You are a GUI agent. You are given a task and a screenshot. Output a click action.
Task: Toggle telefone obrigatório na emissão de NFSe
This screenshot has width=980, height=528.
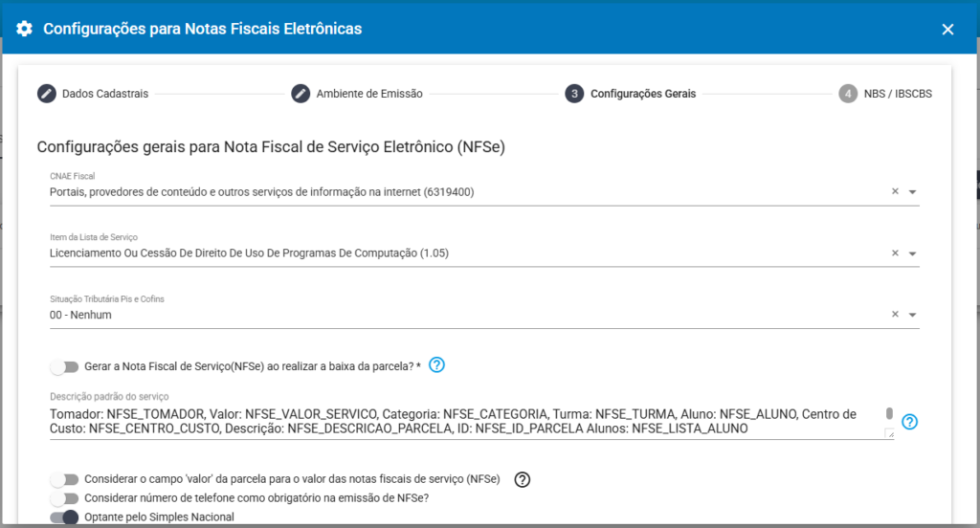point(64,498)
